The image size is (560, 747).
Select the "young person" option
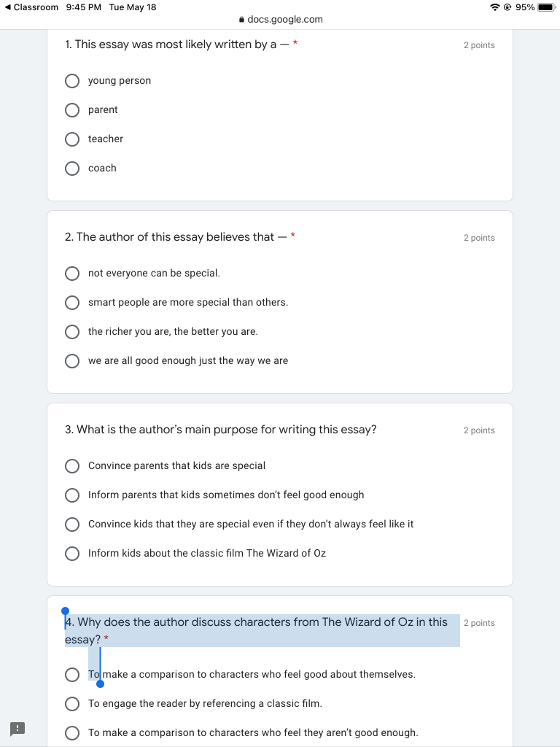[x=72, y=81]
